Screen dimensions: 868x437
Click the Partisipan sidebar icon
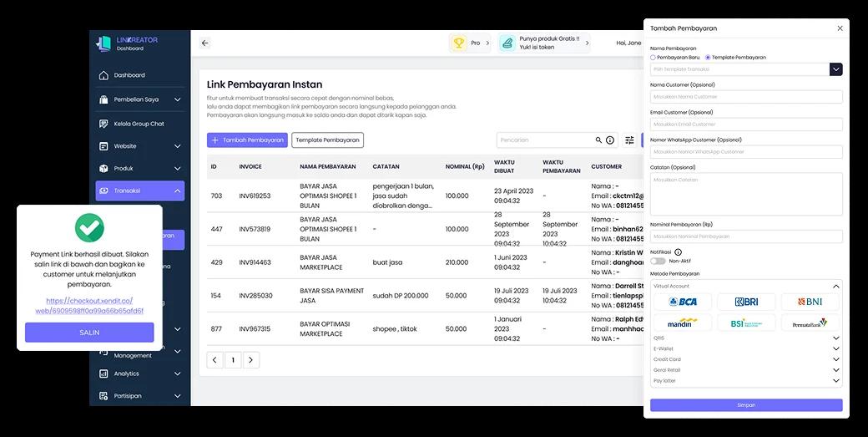point(103,396)
